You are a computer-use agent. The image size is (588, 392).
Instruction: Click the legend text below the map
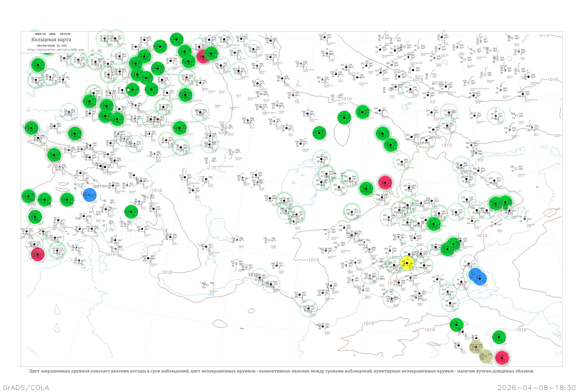pyautogui.click(x=281, y=371)
